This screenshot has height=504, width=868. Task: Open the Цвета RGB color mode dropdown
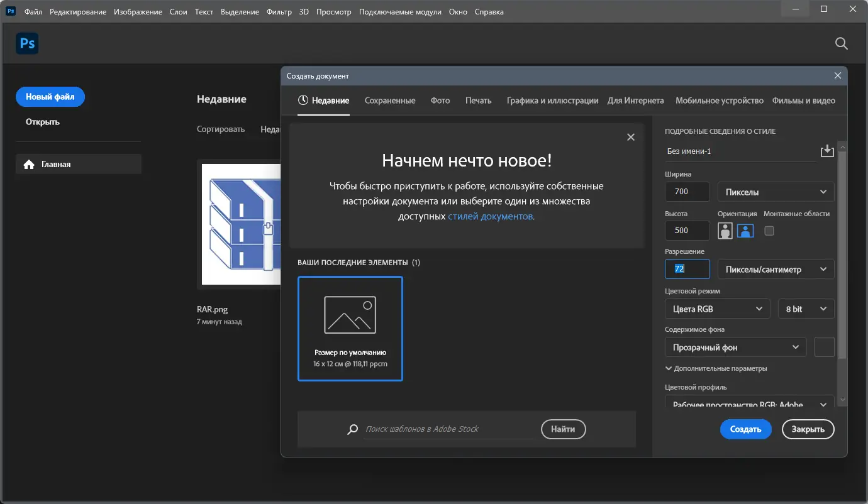tap(717, 309)
